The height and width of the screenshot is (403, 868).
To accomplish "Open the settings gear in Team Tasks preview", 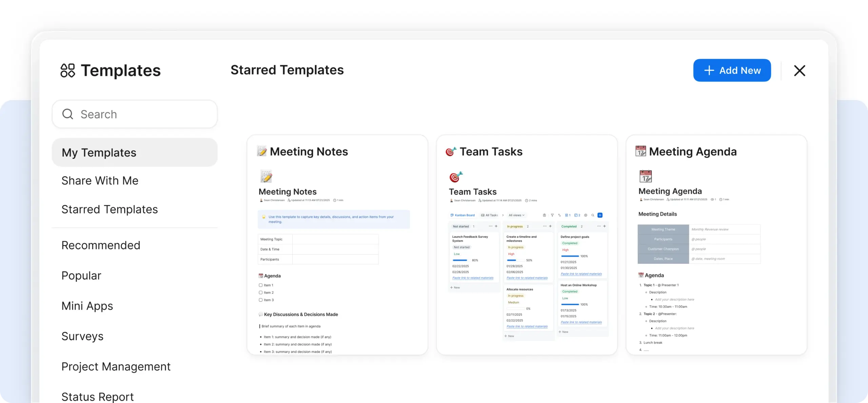I will (x=586, y=215).
